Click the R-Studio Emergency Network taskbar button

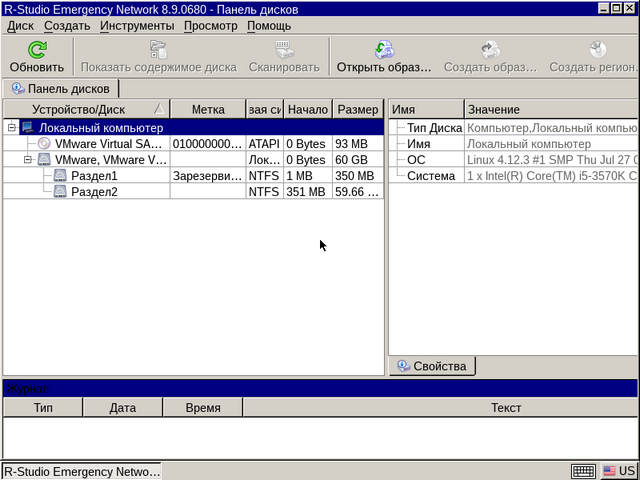[81, 471]
